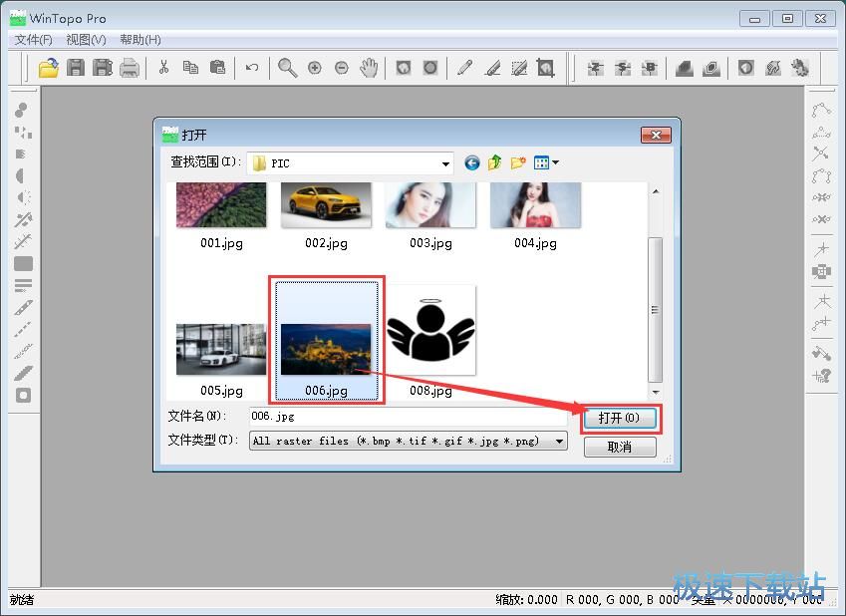Select the Crop image tool icon
The image size is (846, 616).
[545, 68]
